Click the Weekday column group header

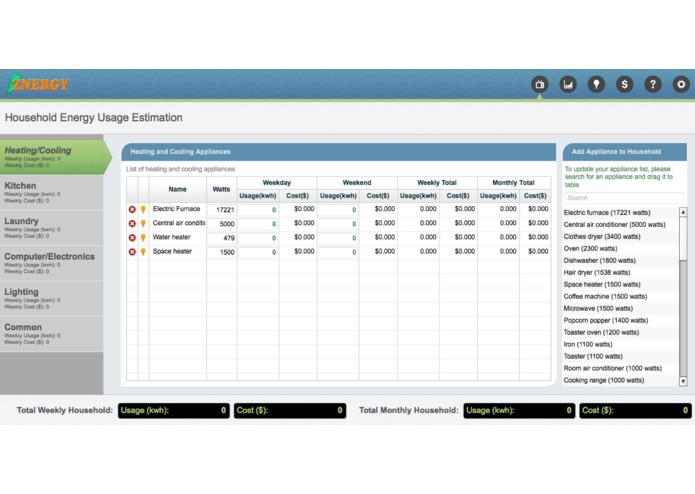[277, 183]
